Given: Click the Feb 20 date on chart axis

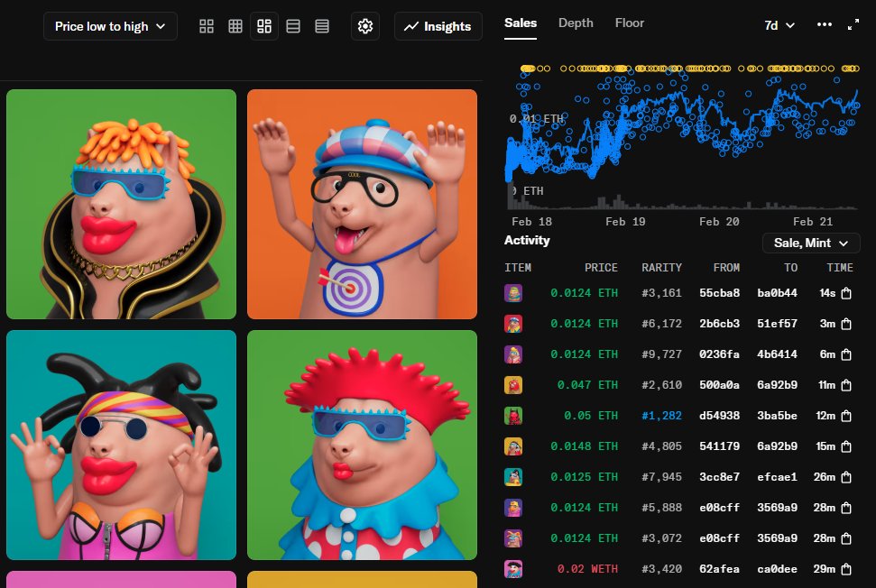Looking at the screenshot, I should pos(719,222).
